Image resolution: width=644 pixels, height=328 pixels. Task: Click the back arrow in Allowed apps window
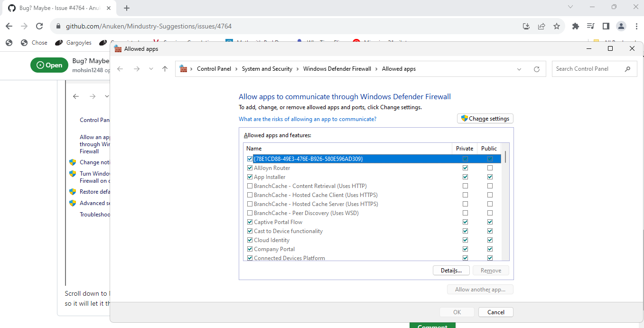pyautogui.click(x=120, y=68)
